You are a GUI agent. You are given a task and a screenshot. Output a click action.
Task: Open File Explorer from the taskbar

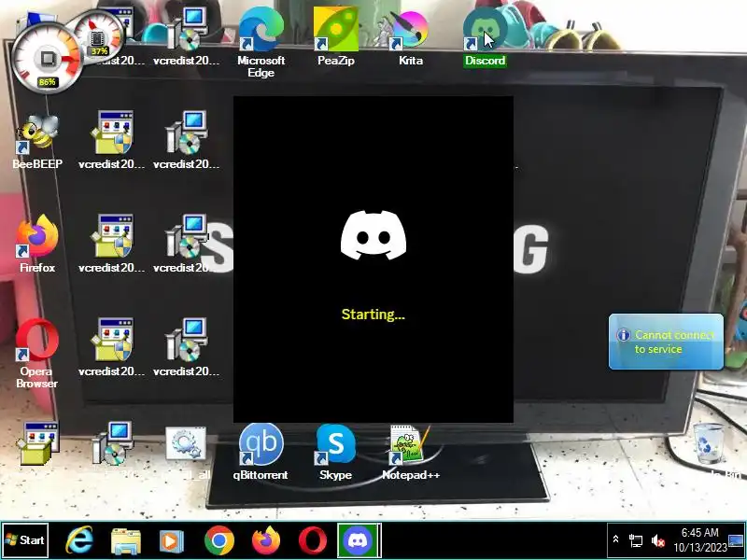126,540
